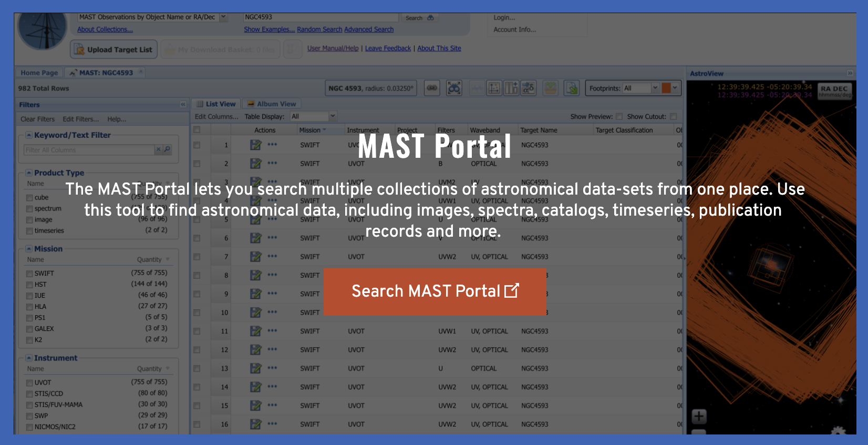Open the MAST Observations collection dropdown
Viewport: 868px width, 445px height.
pyautogui.click(x=223, y=17)
